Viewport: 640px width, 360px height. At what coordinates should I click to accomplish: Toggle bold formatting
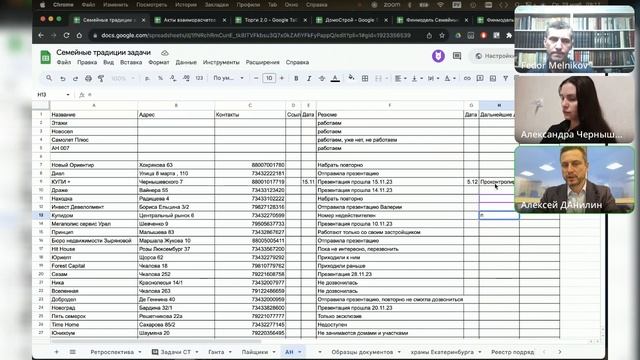tap(296, 78)
